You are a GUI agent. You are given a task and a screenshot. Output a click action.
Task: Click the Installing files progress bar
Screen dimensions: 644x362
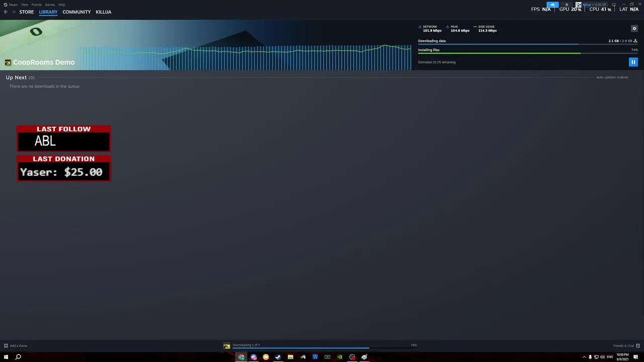point(528,53)
